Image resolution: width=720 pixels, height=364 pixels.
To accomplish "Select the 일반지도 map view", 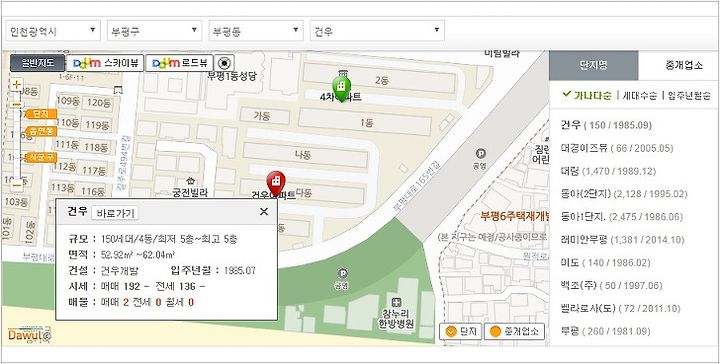I will 38,63.
